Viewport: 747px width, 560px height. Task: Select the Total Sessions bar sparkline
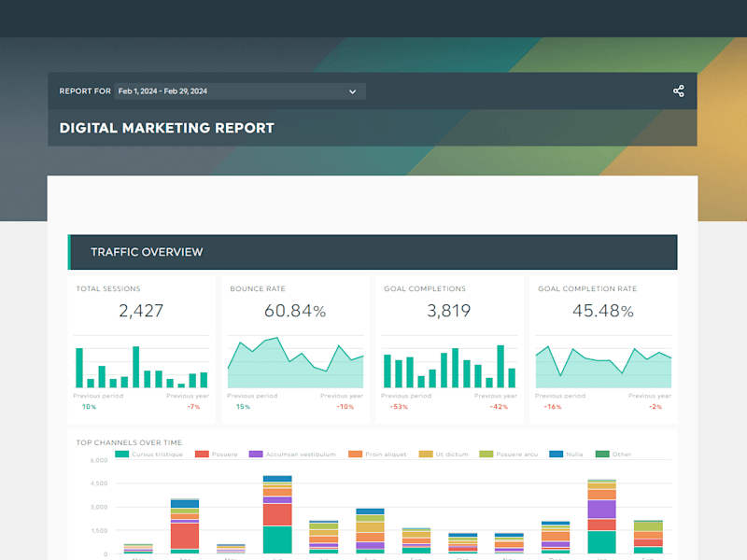142,366
